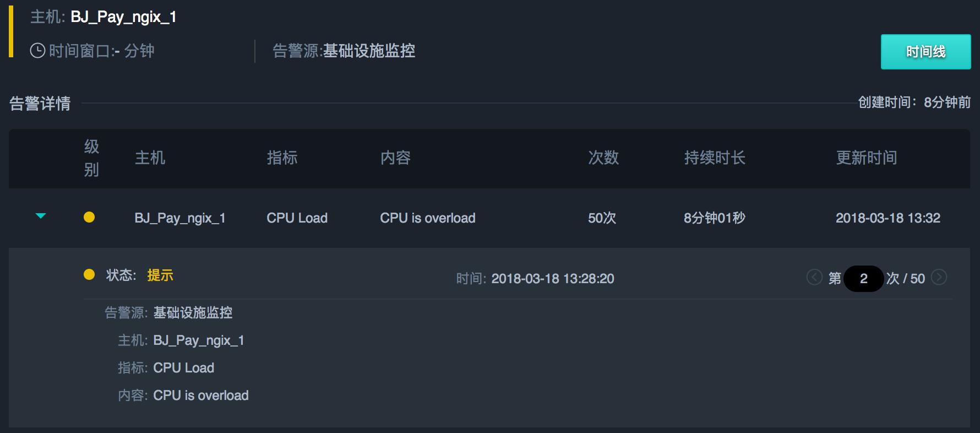Click the 更新时间 column header
The image size is (980, 433).
point(867,158)
